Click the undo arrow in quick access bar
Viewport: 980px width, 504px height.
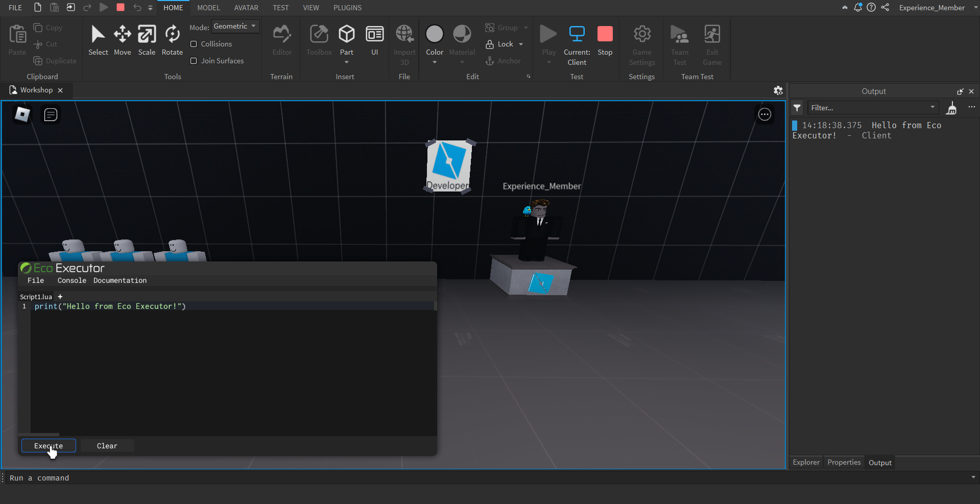137,7
